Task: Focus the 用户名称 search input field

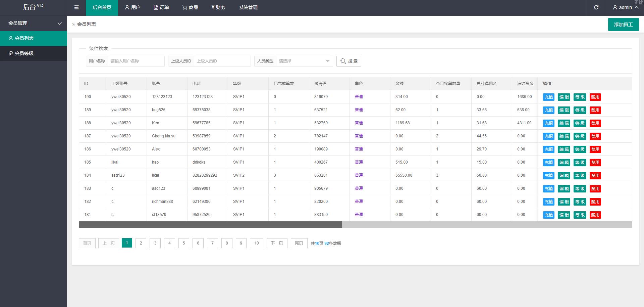Action: point(136,61)
